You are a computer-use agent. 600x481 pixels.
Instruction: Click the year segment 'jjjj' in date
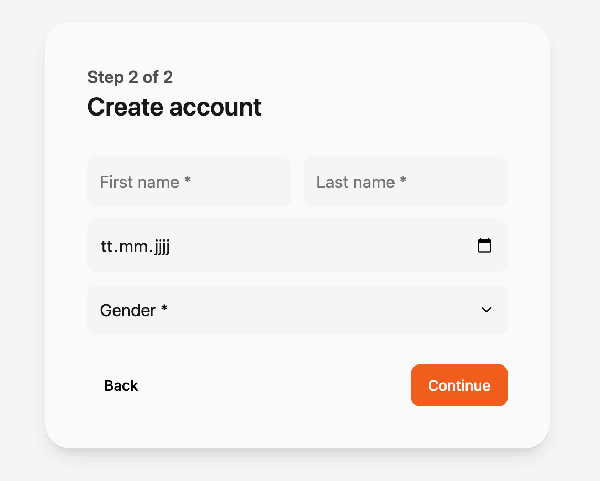pyautogui.click(x=160, y=246)
